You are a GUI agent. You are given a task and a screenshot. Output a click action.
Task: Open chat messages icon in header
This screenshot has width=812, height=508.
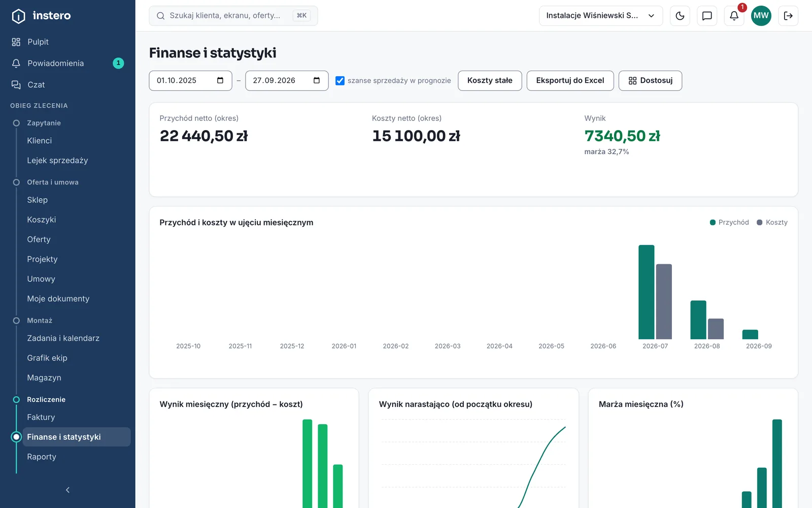(x=707, y=16)
